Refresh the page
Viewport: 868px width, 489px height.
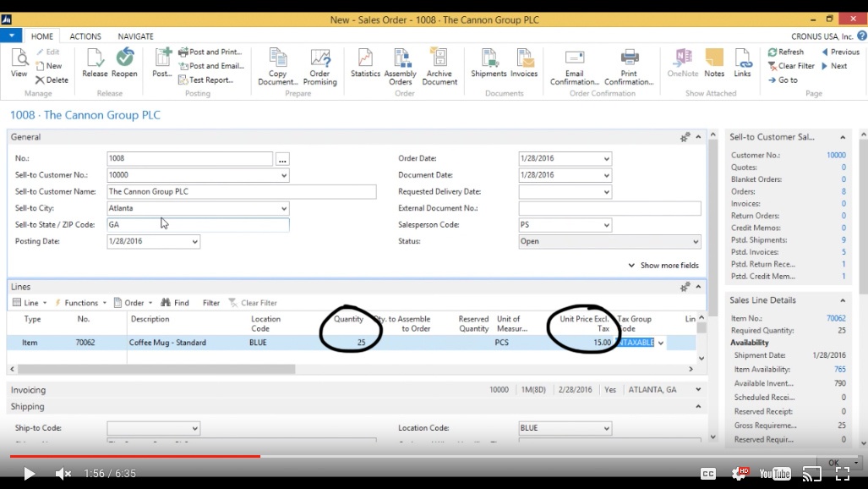click(785, 52)
